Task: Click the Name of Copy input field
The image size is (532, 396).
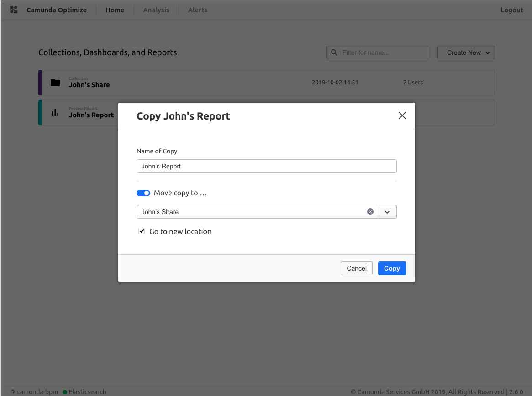Action: [266, 166]
